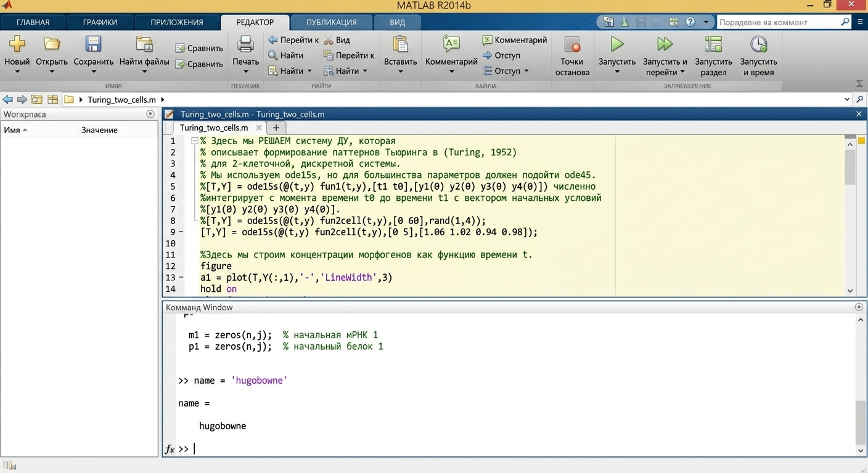Click the flask icon in the quick access toolbar
Image resolution: width=868 pixels, height=473 pixels.
624,22
